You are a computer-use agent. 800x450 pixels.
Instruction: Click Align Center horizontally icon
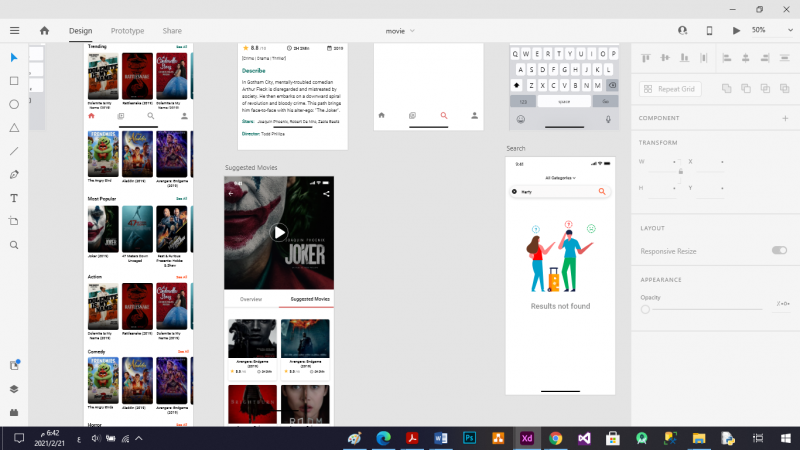(x=745, y=58)
